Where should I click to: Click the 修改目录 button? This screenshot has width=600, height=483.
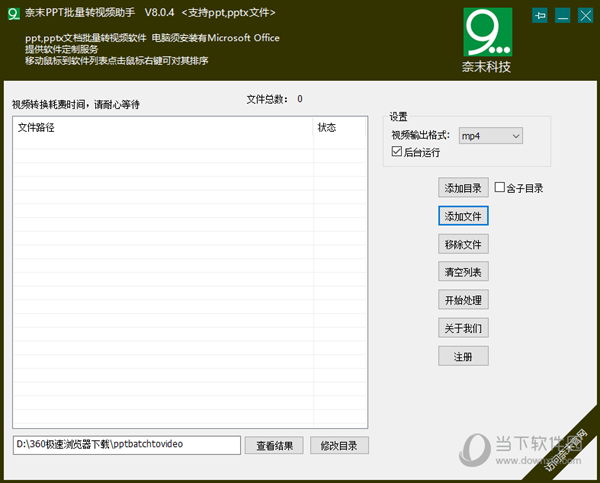point(339,445)
